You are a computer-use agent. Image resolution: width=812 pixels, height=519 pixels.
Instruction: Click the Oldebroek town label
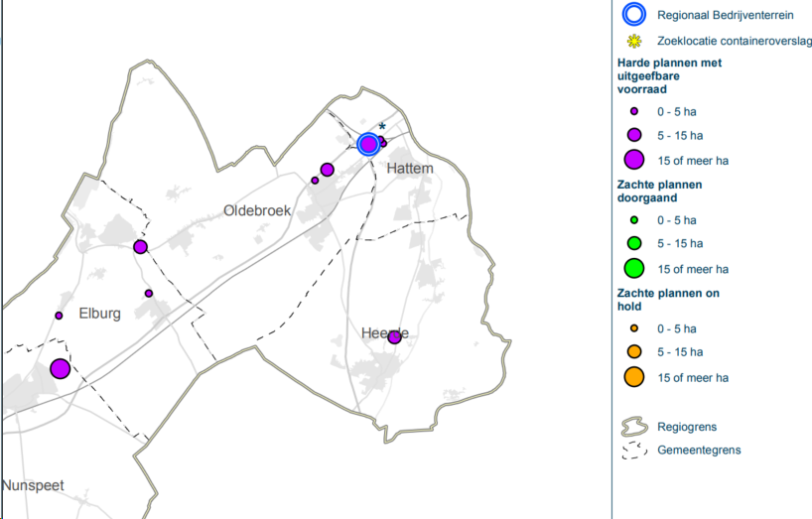[256, 210]
